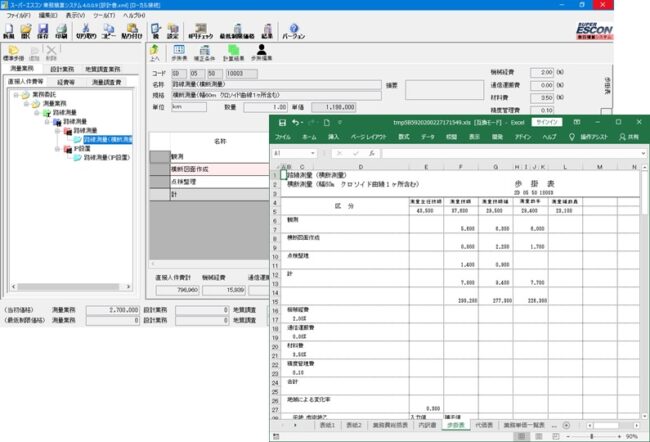Switch to the 経費等 sub-tab
Screen dimensions: 650x442
(x=66, y=82)
